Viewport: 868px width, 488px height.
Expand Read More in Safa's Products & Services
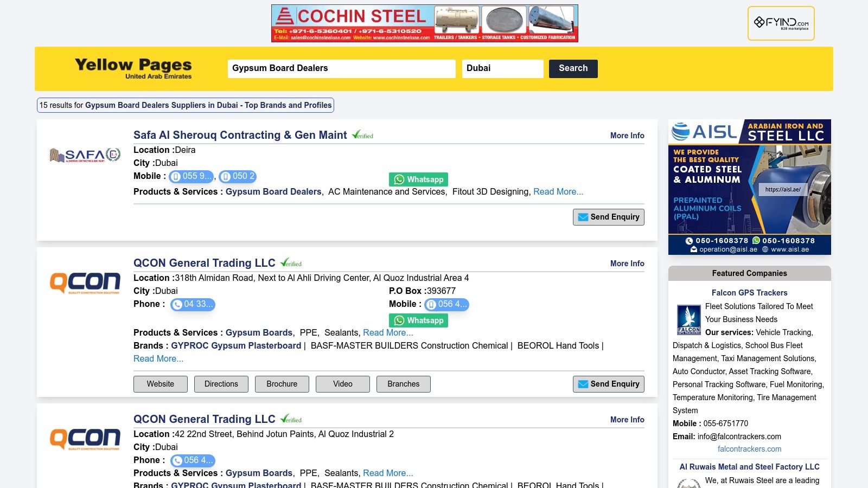(x=558, y=191)
